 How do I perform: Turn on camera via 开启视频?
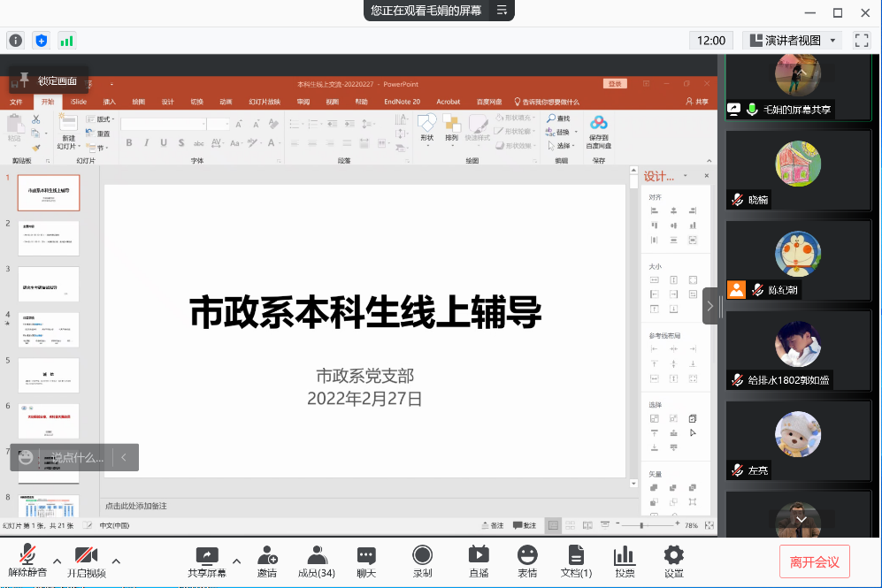(x=86, y=561)
